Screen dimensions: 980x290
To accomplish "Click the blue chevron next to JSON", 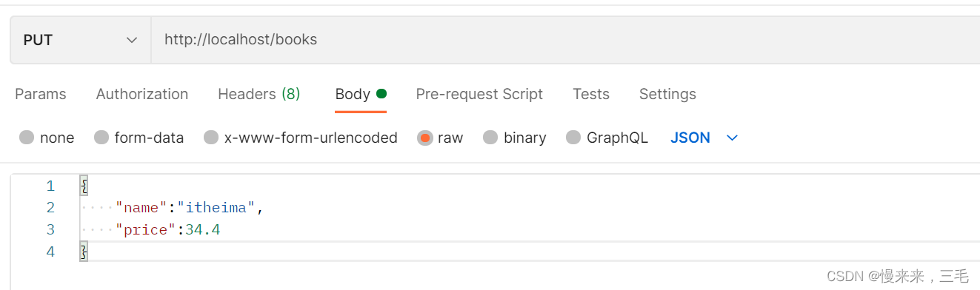I will click(x=733, y=138).
